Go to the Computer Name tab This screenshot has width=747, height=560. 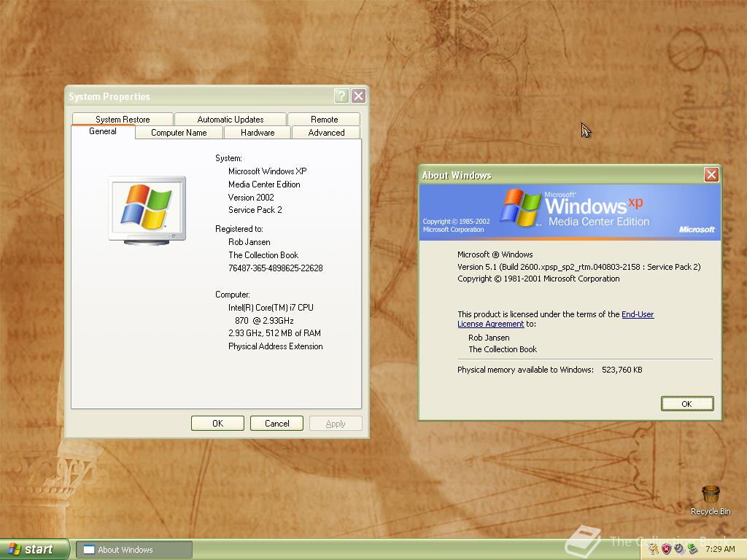tap(179, 133)
